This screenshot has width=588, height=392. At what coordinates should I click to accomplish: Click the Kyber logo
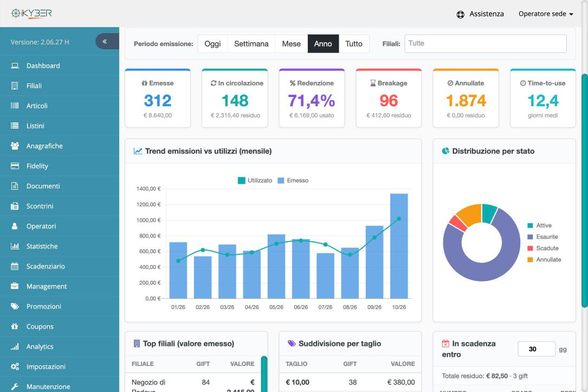coord(31,14)
